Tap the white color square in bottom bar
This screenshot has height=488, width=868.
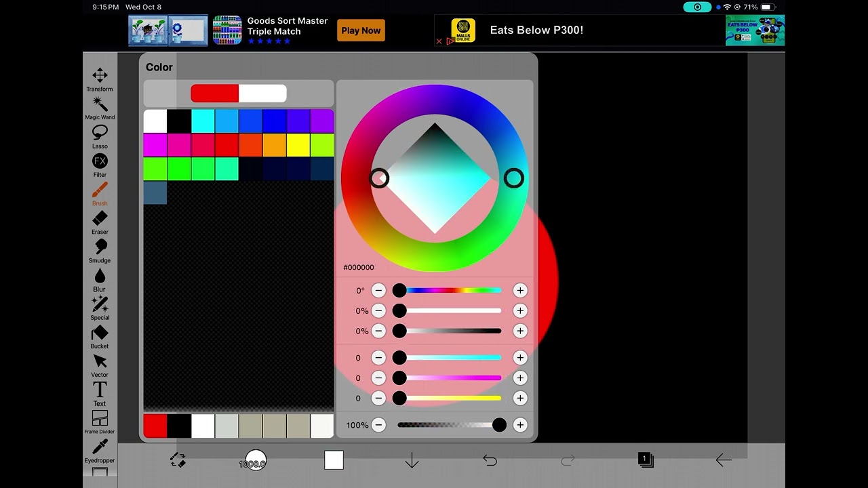tap(334, 460)
